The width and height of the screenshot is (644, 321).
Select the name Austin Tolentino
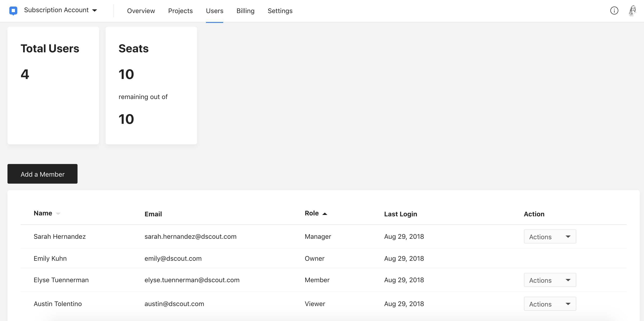[x=58, y=303]
